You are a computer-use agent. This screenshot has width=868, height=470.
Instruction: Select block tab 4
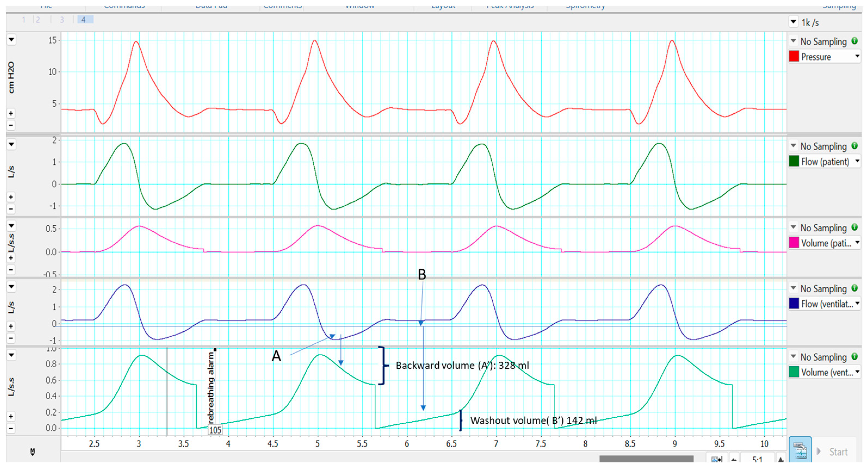click(x=83, y=20)
